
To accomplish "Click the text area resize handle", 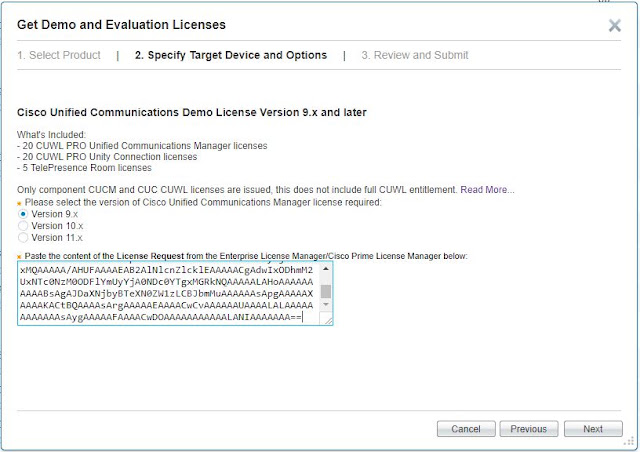I will click(328, 321).
